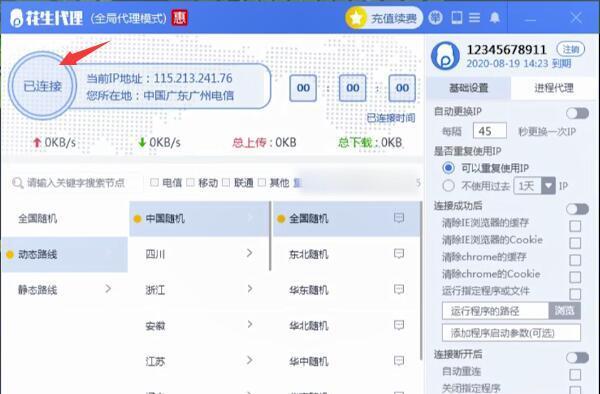
Task: Check 清除IE浏览器的缓存 checkbox
Action: pyautogui.click(x=575, y=226)
